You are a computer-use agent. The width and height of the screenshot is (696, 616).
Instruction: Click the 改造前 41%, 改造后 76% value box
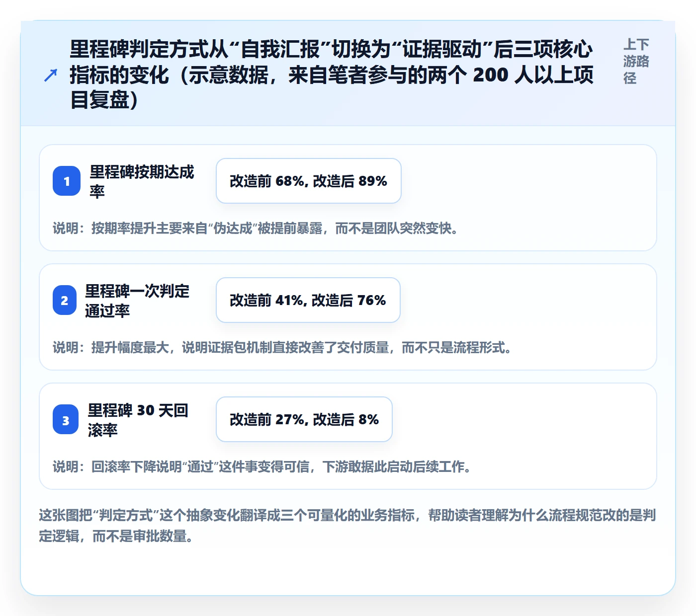click(308, 300)
